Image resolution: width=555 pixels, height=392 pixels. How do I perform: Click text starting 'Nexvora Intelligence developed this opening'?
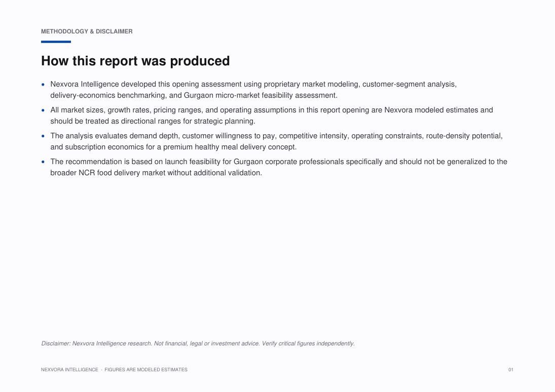(253, 90)
